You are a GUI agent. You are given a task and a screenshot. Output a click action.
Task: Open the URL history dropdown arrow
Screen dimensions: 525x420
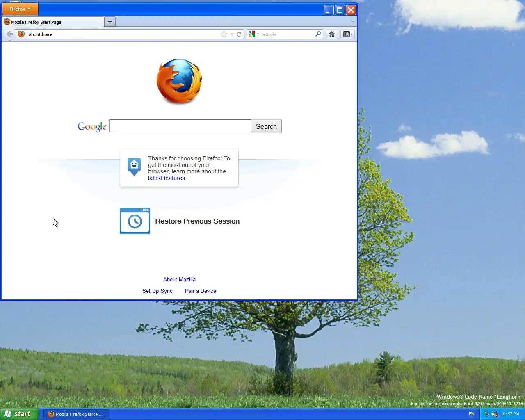click(232, 34)
